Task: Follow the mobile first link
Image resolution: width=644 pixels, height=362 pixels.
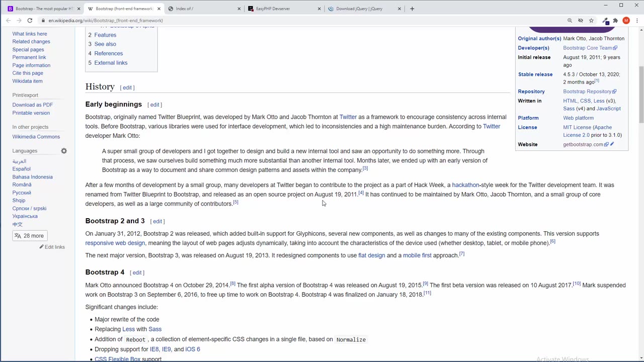Action: [417, 255]
